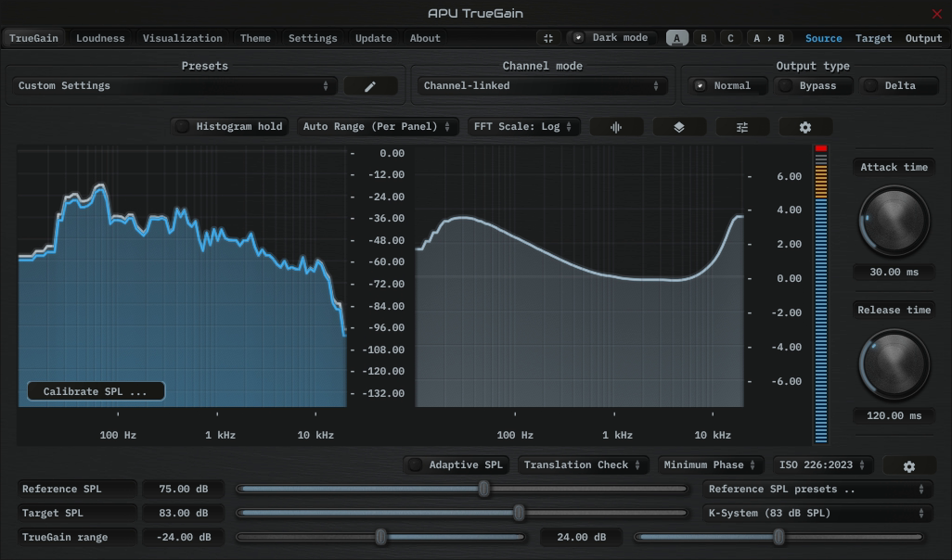Click the Attack time knob
The height and width of the screenshot is (560, 952).
894,221
